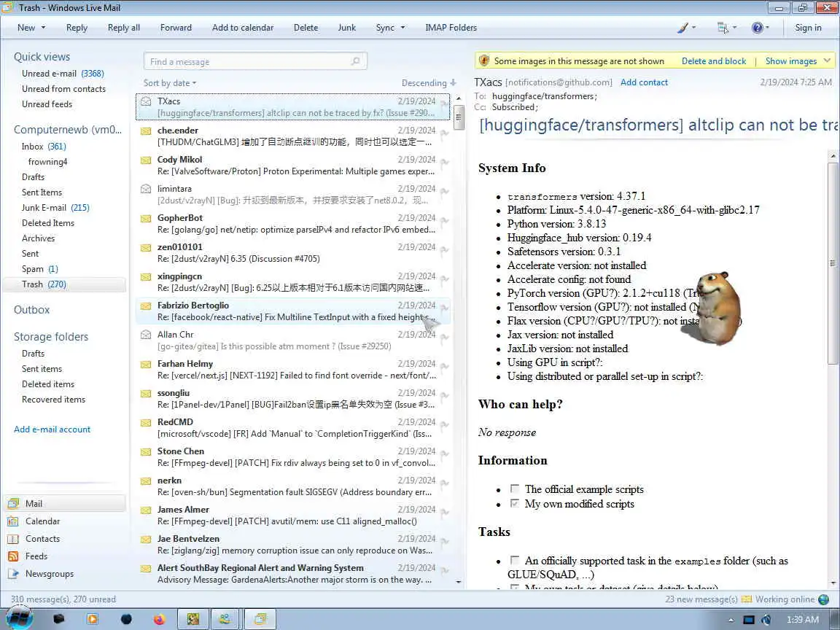Click opened envelope icon of Allan Chr message
Viewport: 840px width, 630px height.
point(145,334)
